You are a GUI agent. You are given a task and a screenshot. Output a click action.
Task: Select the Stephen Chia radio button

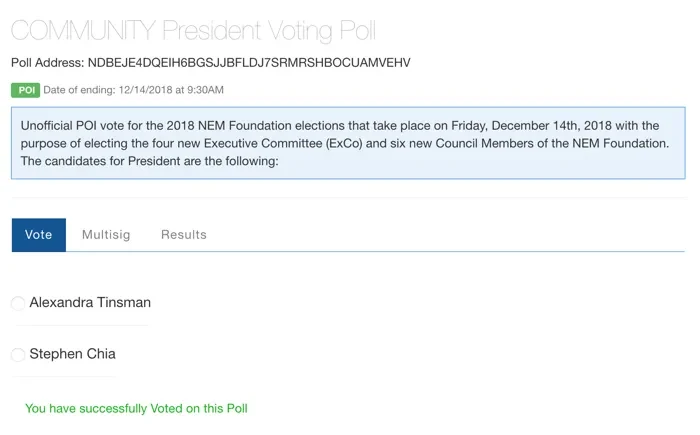click(18, 355)
